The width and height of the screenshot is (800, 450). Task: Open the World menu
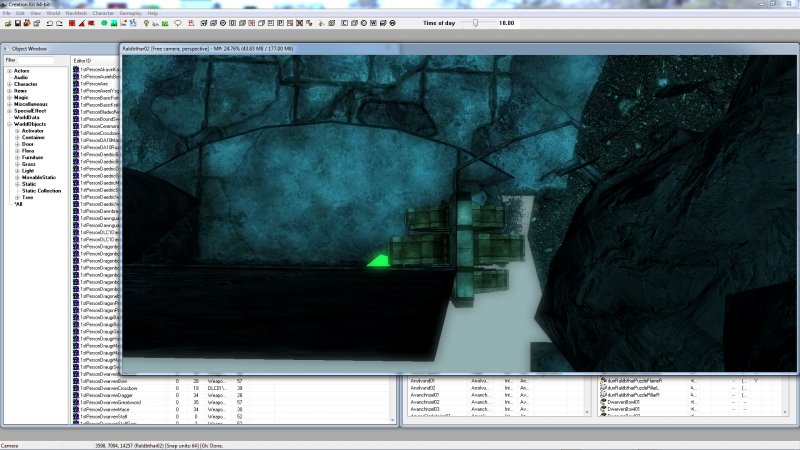(53, 13)
